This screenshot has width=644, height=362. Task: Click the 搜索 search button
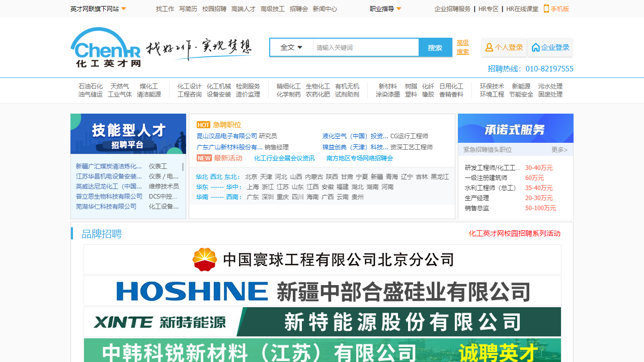pos(435,47)
